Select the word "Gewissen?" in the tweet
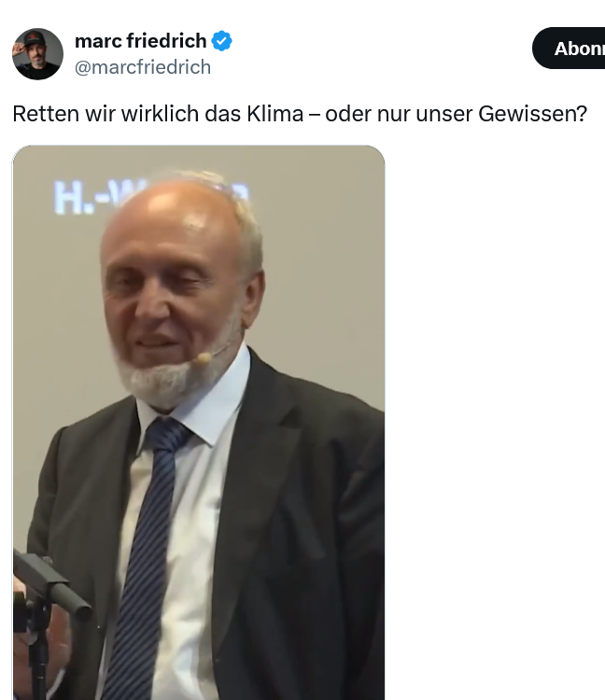The height and width of the screenshot is (700, 605). 533,114
